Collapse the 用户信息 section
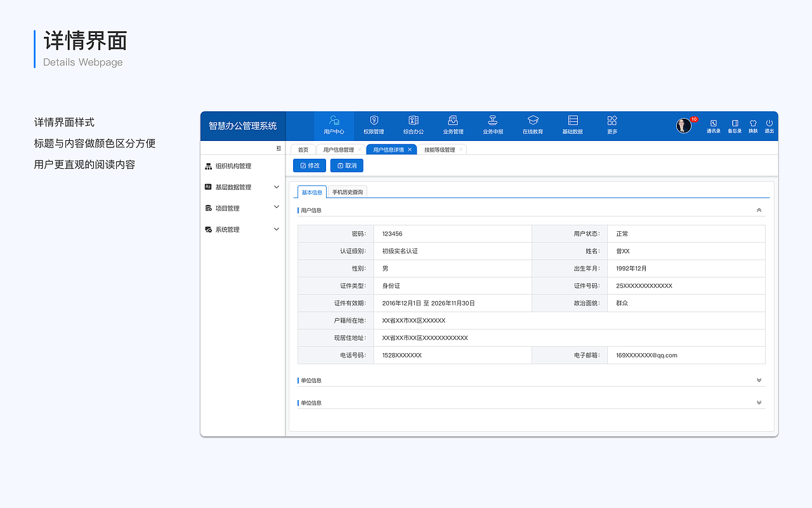Screen dimensions: 812x508 [759, 210]
